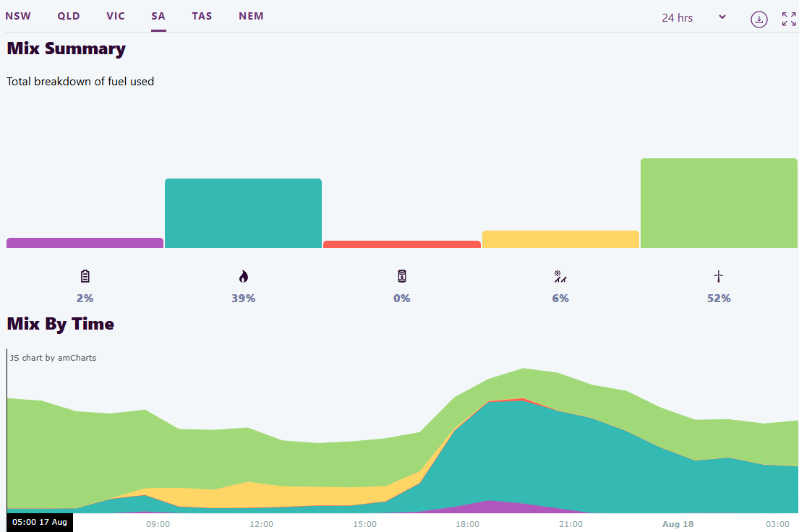Screen dimensions: 799x532
Task: Click the download icon
Action: click(x=759, y=19)
